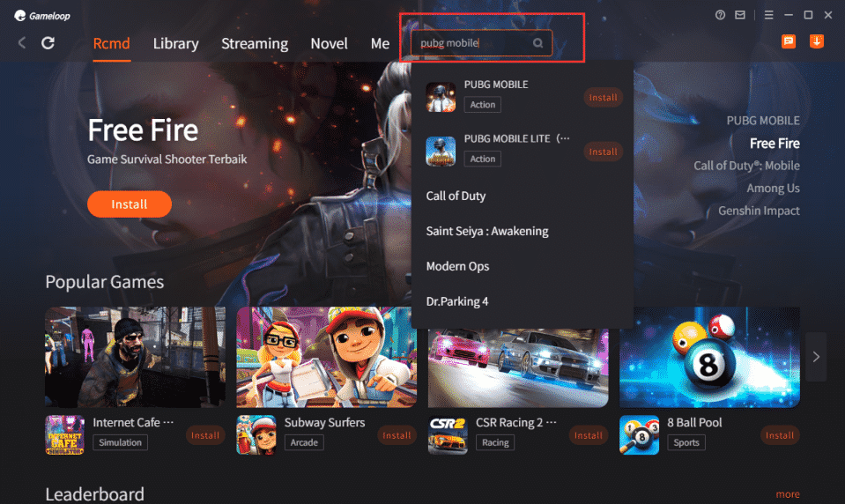The width and height of the screenshot is (845, 504).
Task: Install CSR Racing 2
Action: tap(589, 435)
